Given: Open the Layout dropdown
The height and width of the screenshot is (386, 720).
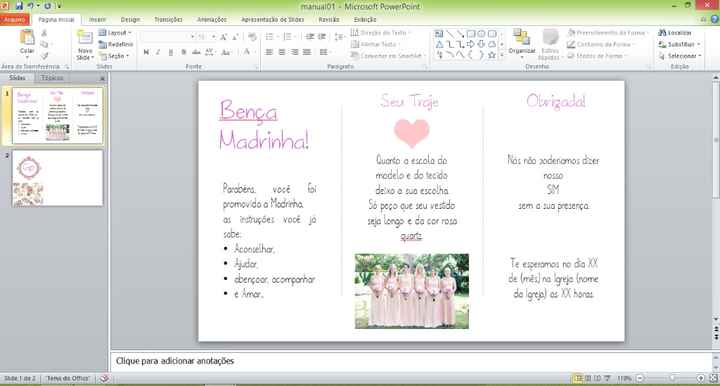Looking at the screenshot, I should click(115, 33).
